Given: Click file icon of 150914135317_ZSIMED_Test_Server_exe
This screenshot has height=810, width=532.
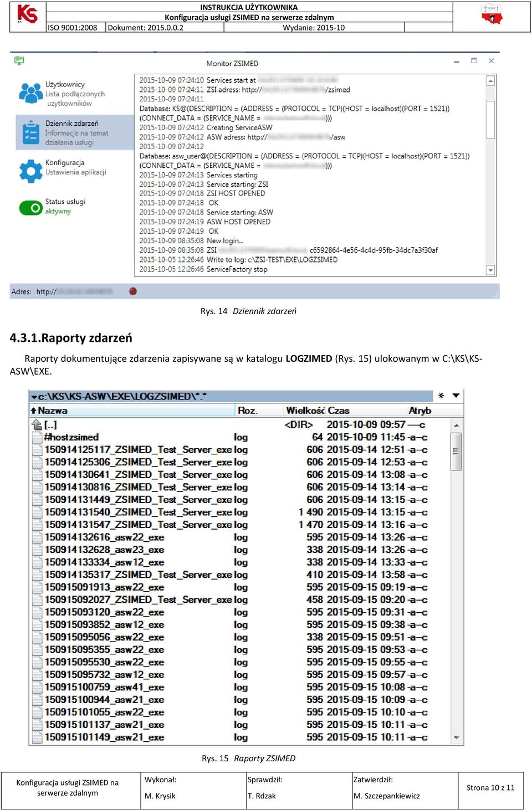Looking at the screenshot, I should 37,575.
